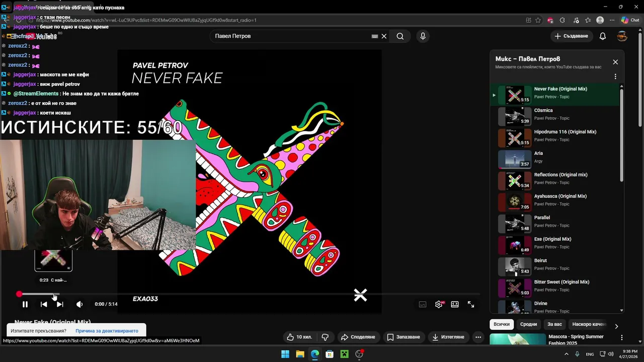The height and width of the screenshot is (362, 644).
Task: Switch the player to theater mode
Action: pos(455,304)
